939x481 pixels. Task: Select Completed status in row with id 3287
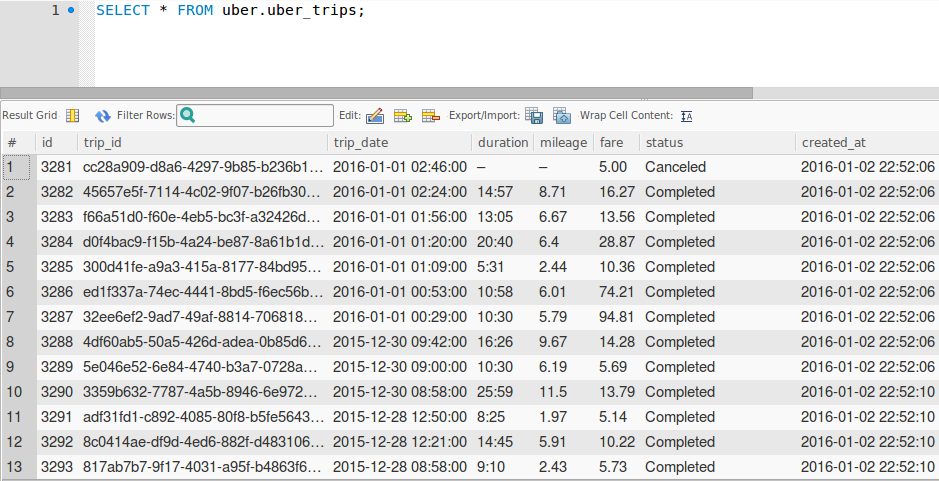(717, 317)
